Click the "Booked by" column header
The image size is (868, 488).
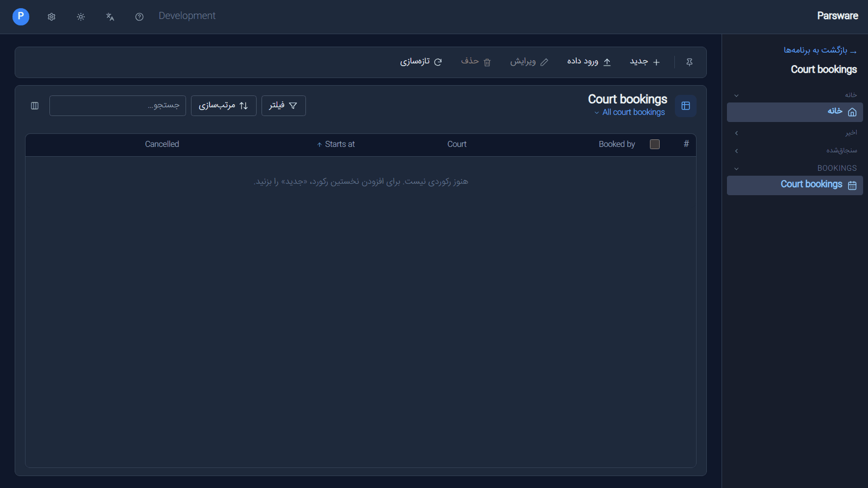pos(617,144)
